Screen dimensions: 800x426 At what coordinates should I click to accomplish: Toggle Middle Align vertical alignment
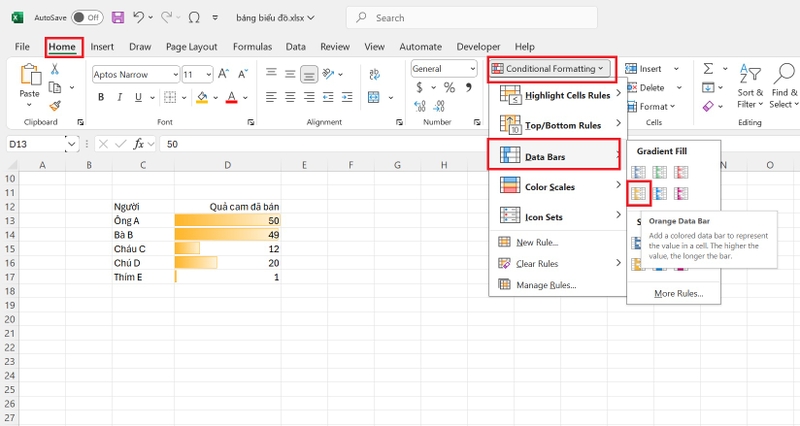point(290,74)
